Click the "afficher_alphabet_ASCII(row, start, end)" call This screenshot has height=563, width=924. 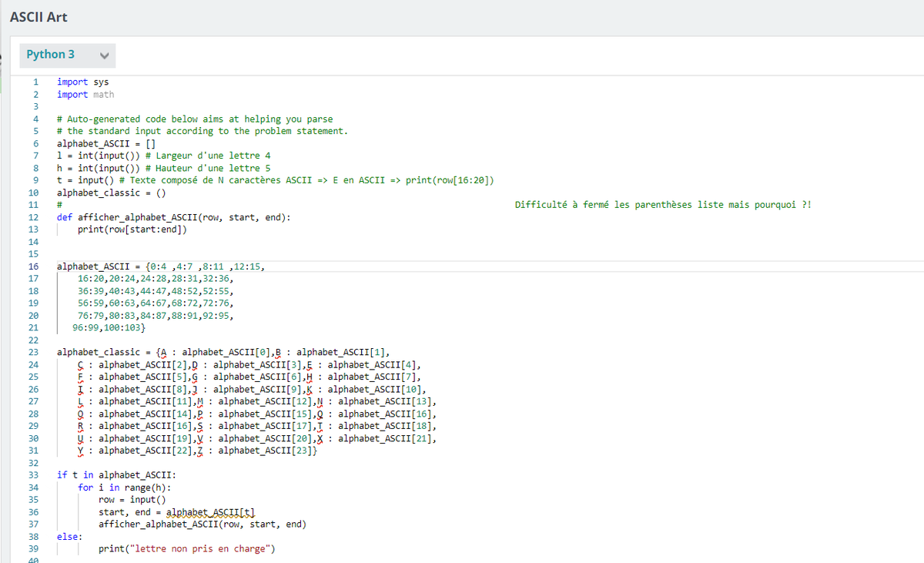(203, 524)
